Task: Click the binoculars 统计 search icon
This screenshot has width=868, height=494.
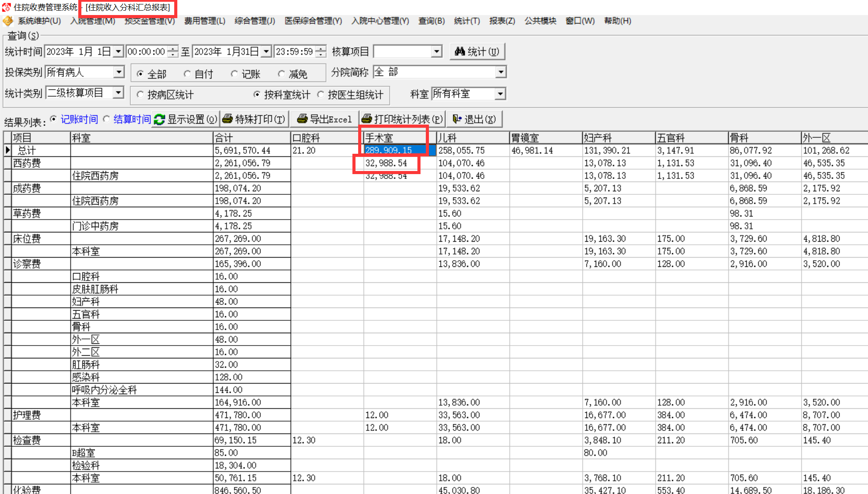Action: (460, 52)
